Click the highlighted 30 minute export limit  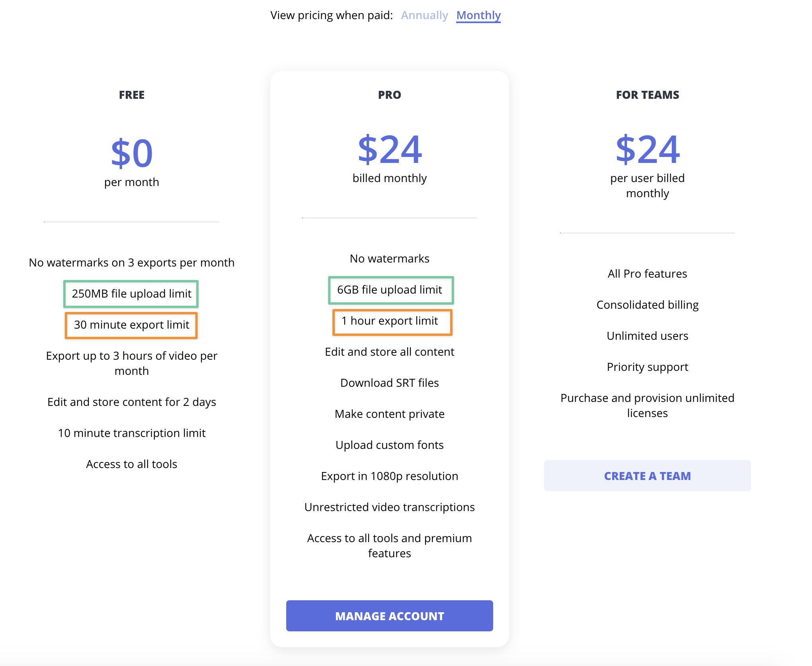click(x=131, y=325)
